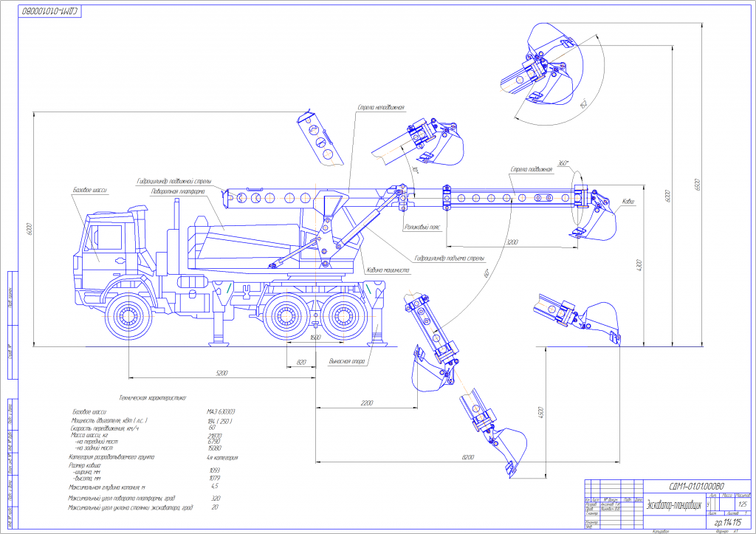
Task: Select the 'МАЗ 630303' chassis value
Action: click(221, 412)
